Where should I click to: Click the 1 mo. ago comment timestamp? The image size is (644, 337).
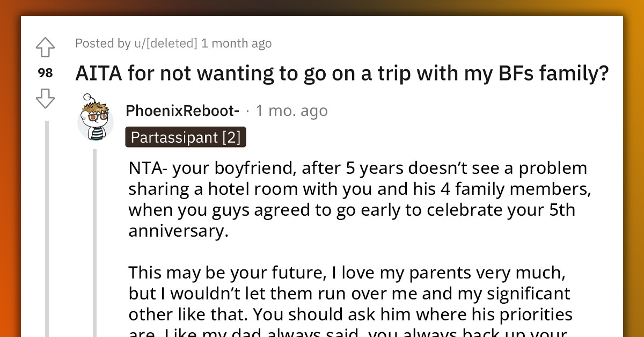tap(291, 111)
